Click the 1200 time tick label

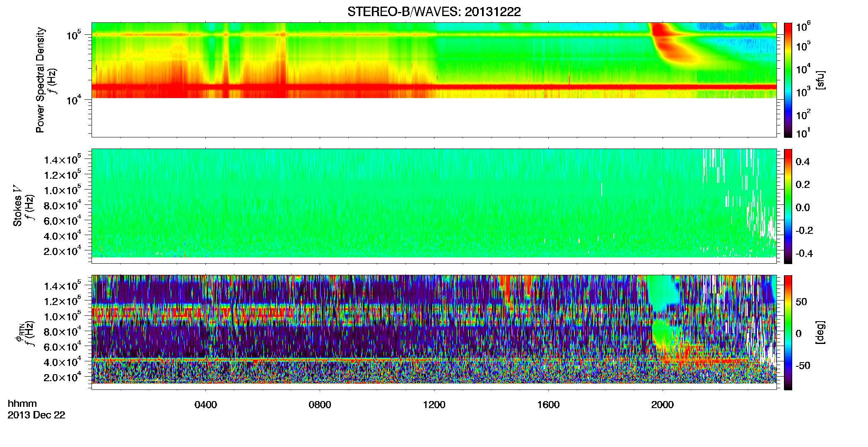(x=434, y=405)
